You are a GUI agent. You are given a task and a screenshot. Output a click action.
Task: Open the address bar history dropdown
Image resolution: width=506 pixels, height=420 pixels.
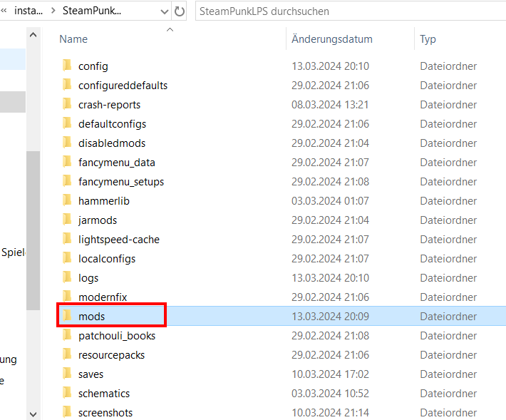point(164,11)
